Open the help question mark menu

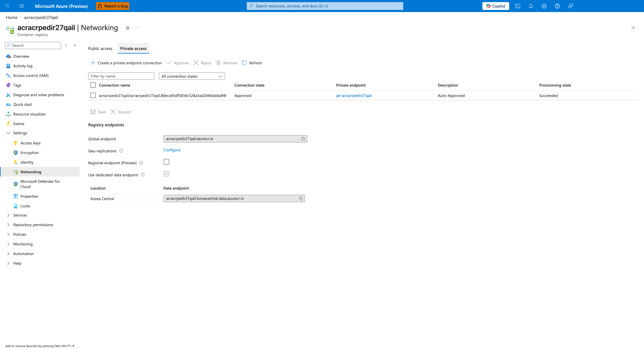point(557,6)
